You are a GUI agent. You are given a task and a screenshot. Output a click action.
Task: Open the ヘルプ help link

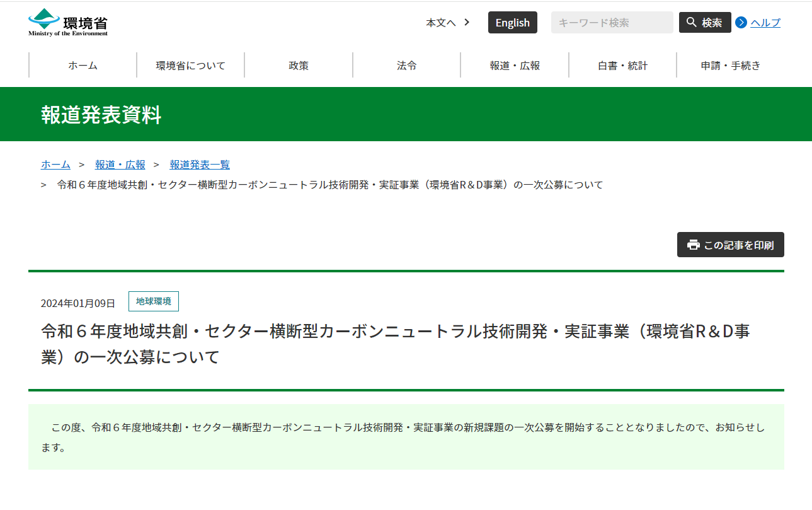coord(764,23)
